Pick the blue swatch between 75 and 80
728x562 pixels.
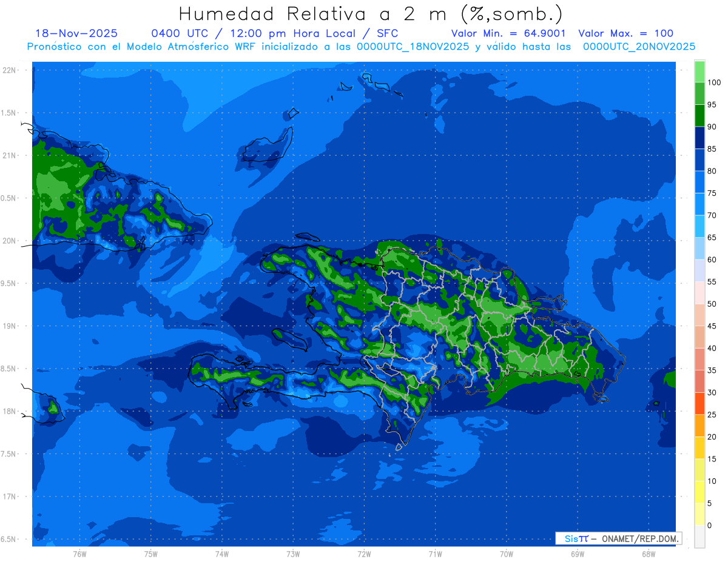pos(699,182)
